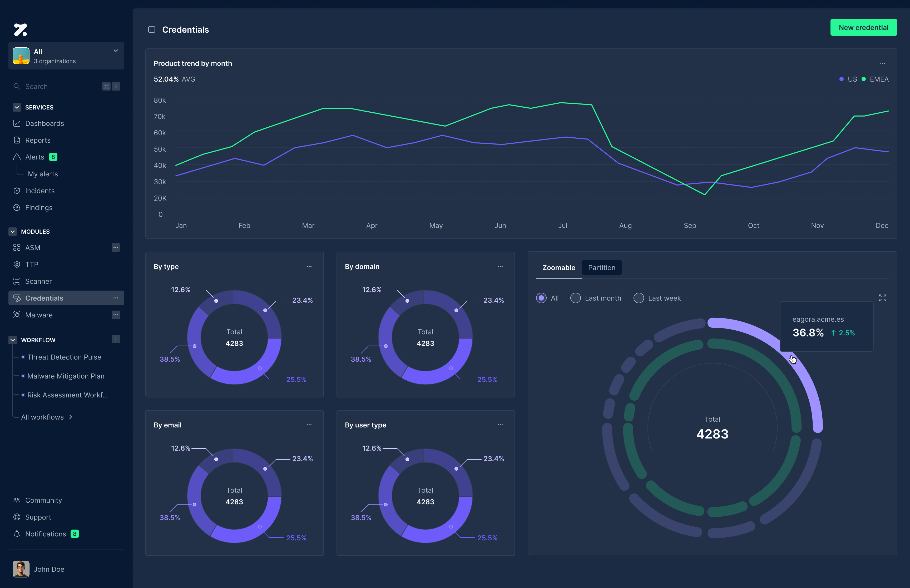Open the Dashboards chart icon
The width and height of the screenshot is (910, 588).
(17, 123)
